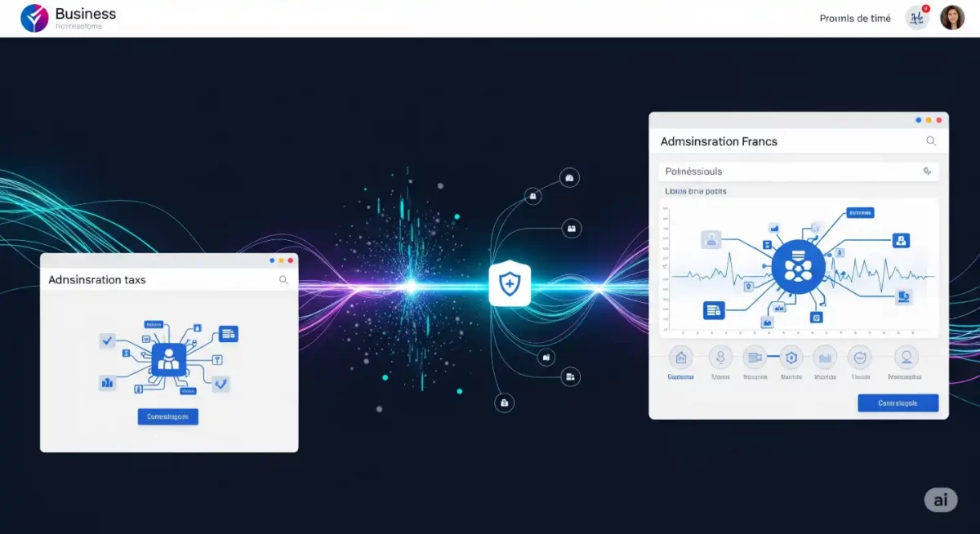Open the user profile avatar

[952, 17]
